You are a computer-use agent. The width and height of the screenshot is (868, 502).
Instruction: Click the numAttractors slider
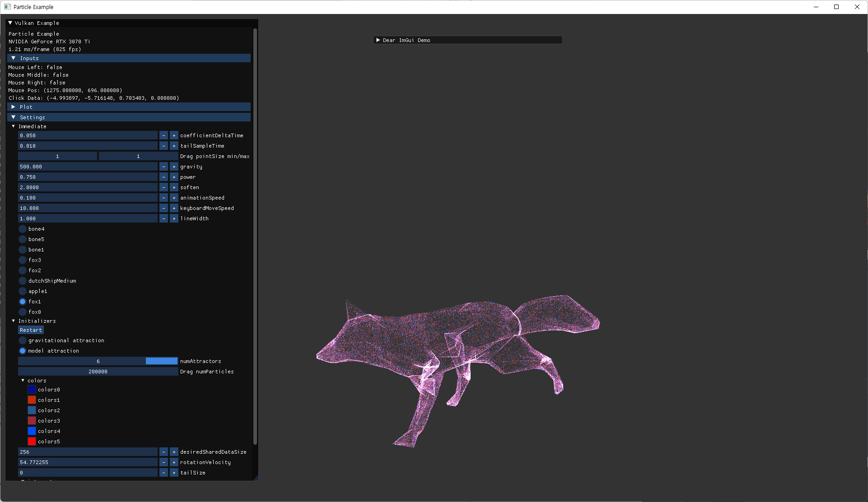click(x=98, y=361)
